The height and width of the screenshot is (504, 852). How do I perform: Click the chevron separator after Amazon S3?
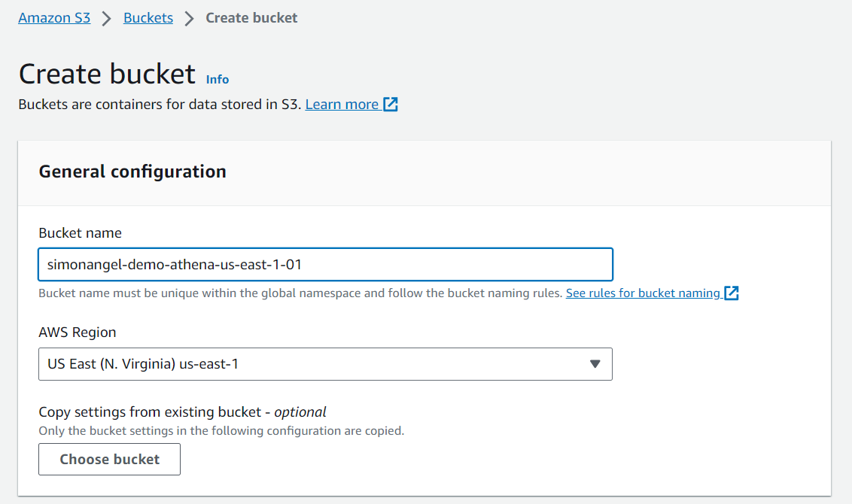coord(107,19)
